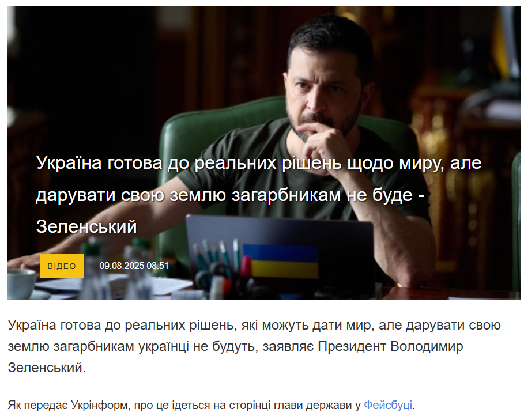Viewport: 524px width, 420px height.
Task: Click the lead paragraph starting 'Україна готова до реальних'
Action: coord(254,346)
